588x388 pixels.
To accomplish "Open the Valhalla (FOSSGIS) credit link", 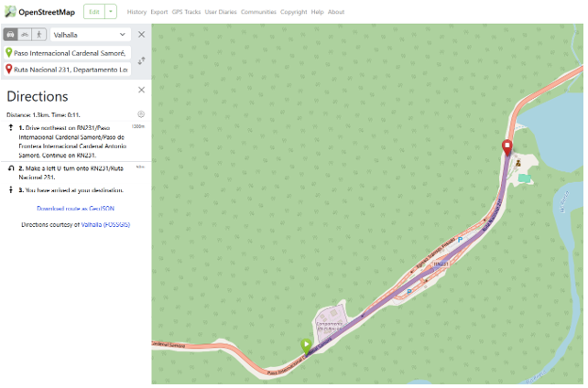I will pyautogui.click(x=105, y=223).
